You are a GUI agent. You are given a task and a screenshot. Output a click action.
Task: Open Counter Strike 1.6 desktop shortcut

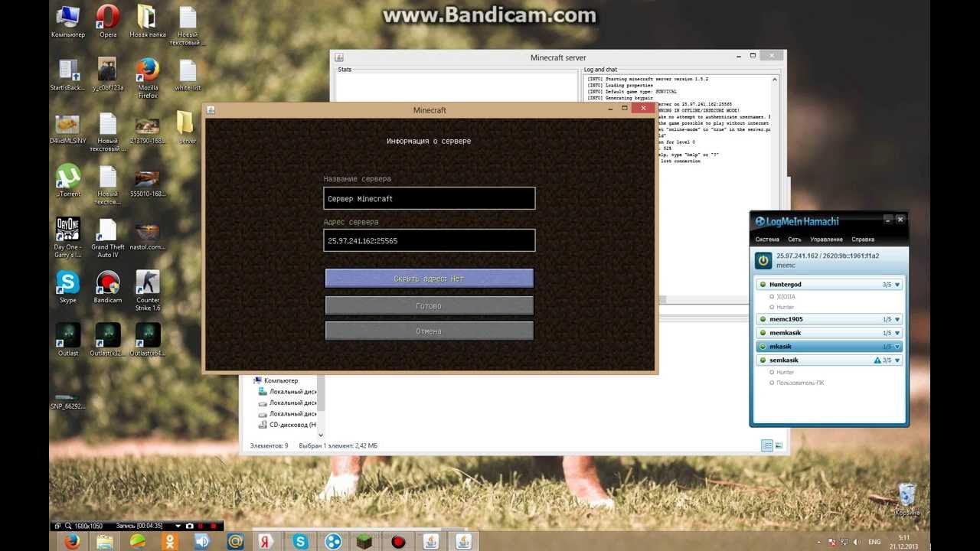point(148,289)
